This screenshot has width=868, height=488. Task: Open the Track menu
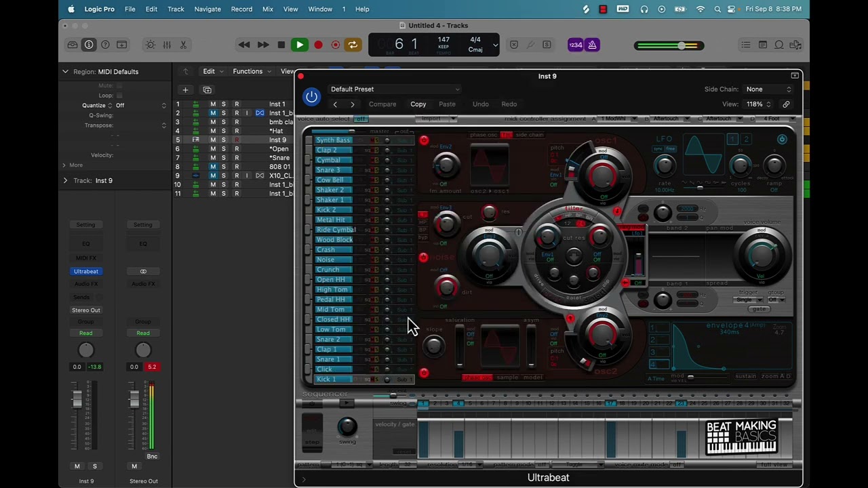coord(176,9)
